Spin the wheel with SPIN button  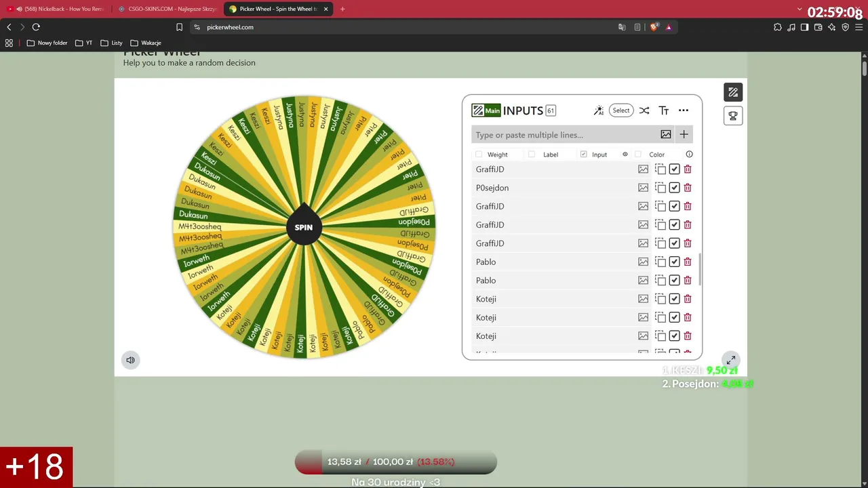tap(304, 227)
